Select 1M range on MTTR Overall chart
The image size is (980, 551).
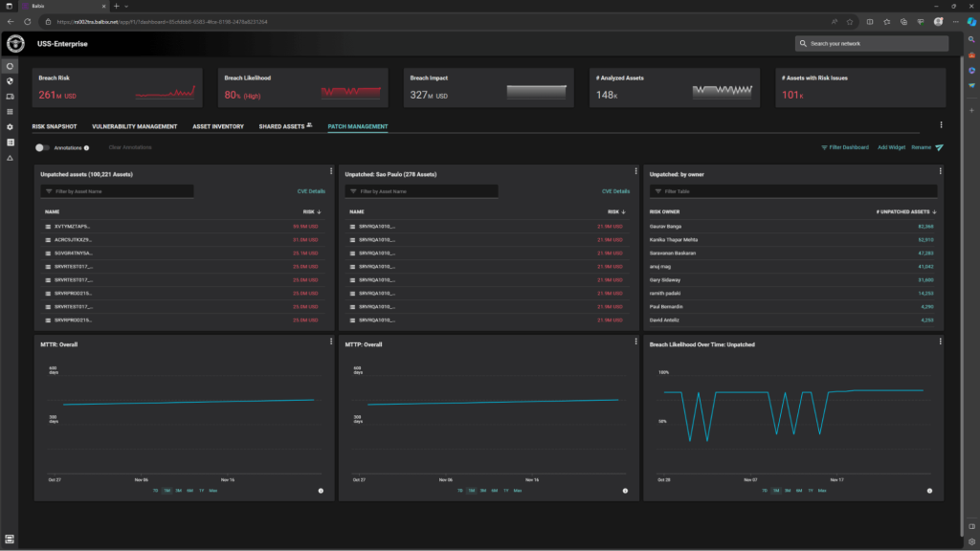click(167, 491)
